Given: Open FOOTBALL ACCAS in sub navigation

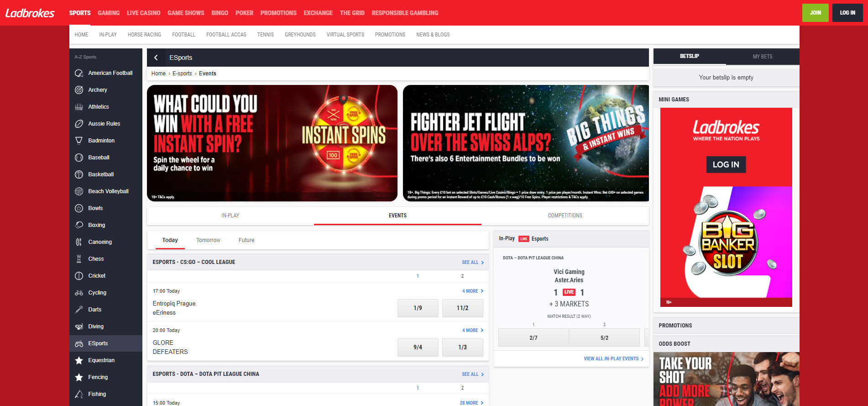Looking at the screenshot, I should 226,35.
